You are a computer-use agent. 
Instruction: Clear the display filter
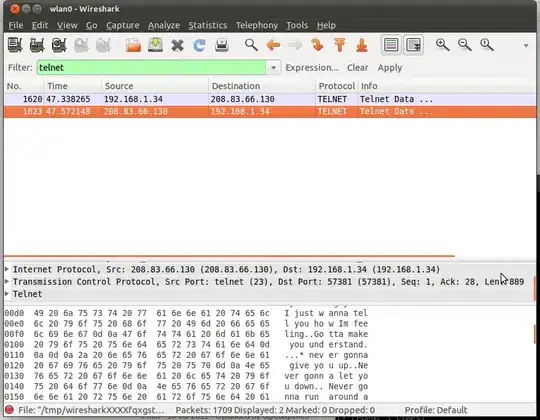(x=357, y=67)
